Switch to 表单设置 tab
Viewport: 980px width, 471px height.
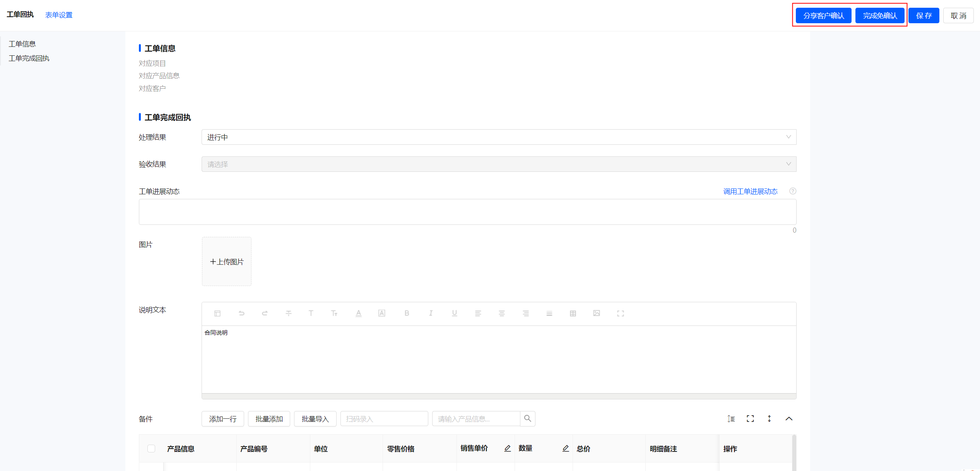point(59,15)
